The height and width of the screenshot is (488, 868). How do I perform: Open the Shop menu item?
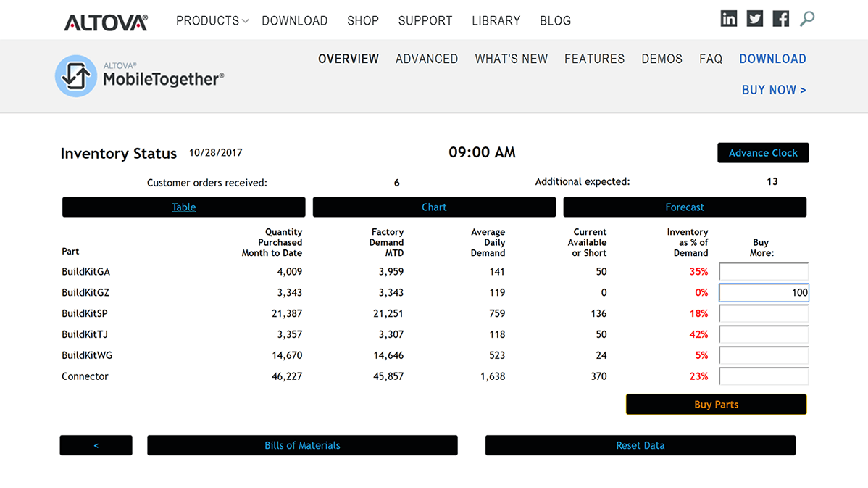click(362, 21)
